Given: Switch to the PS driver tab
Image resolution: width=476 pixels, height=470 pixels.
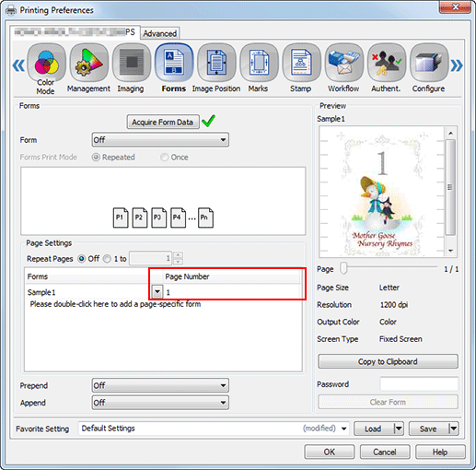Looking at the screenshot, I should 75,32.
